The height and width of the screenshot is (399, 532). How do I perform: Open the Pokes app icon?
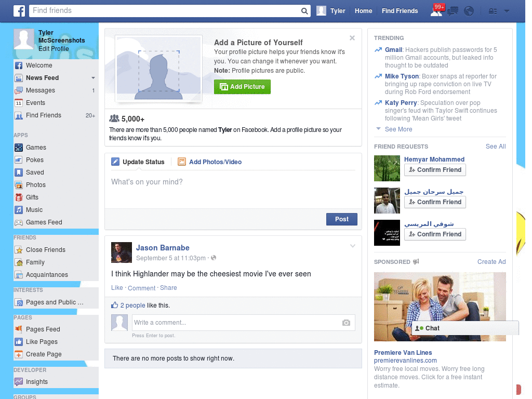coord(19,160)
